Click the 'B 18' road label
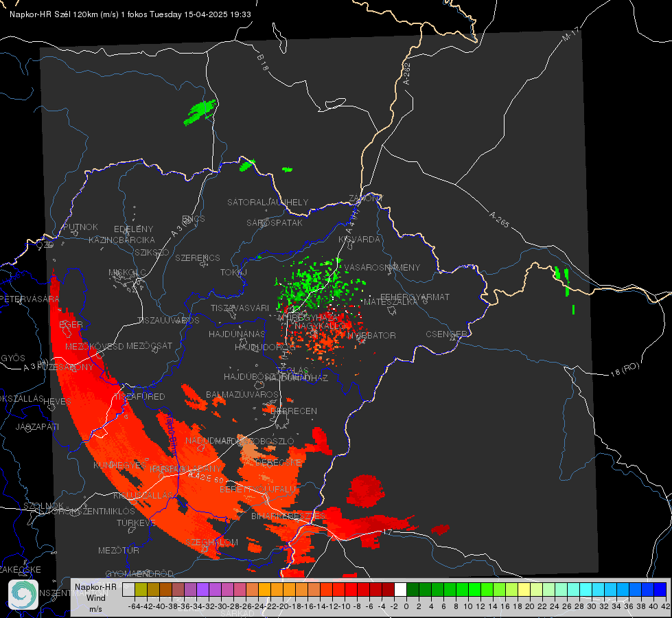The height and width of the screenshot is (618, 672). (x=263, y=62)
